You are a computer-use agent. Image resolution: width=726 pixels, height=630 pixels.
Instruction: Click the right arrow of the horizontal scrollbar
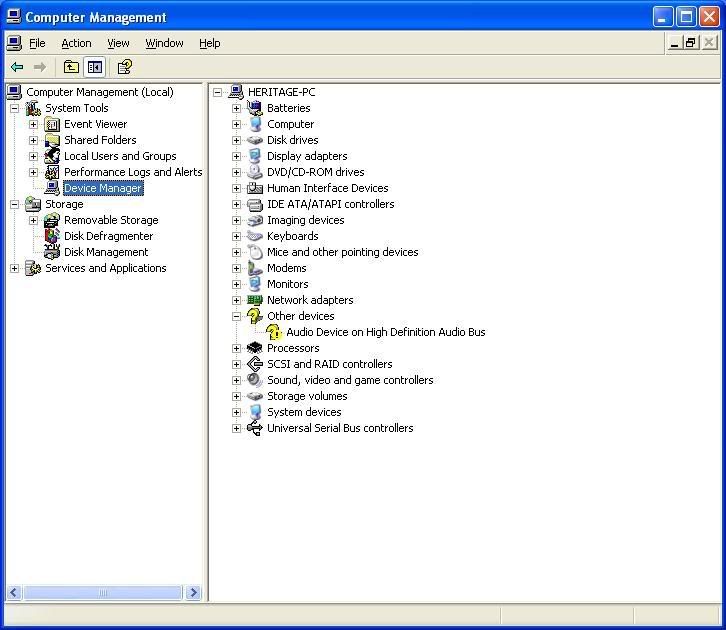(x=193, y=593)
